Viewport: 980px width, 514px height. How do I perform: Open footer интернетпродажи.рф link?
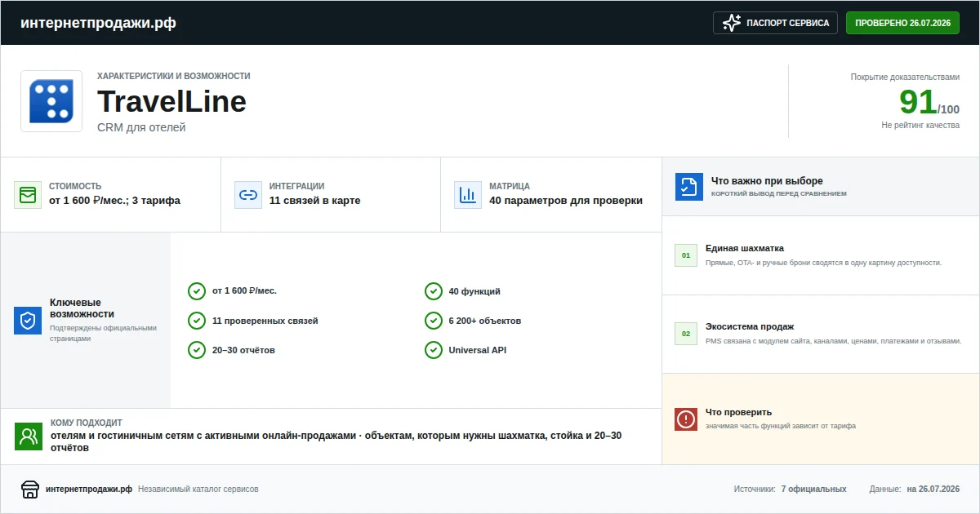89,490
